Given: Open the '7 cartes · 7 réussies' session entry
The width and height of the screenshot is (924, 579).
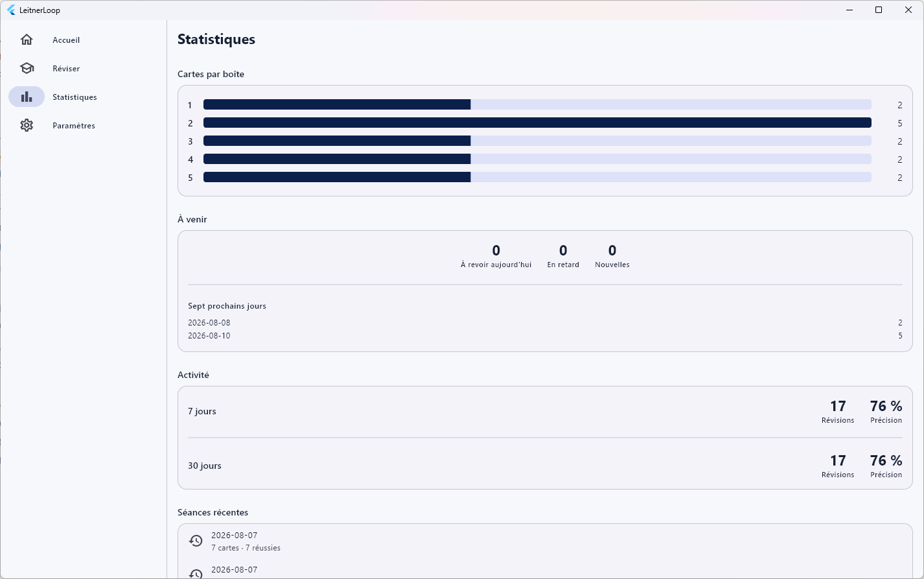Looking at the screenshot, I should [x=545, y=541].
